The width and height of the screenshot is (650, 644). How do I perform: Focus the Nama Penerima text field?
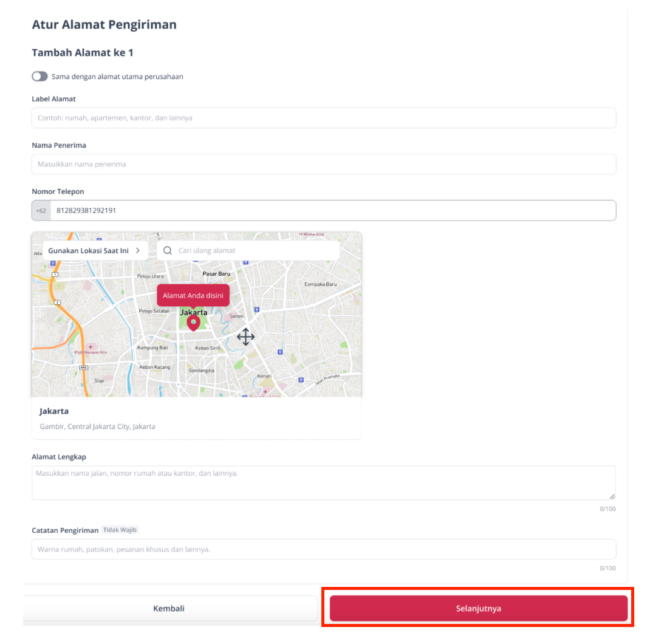click(x=324, y=164)
